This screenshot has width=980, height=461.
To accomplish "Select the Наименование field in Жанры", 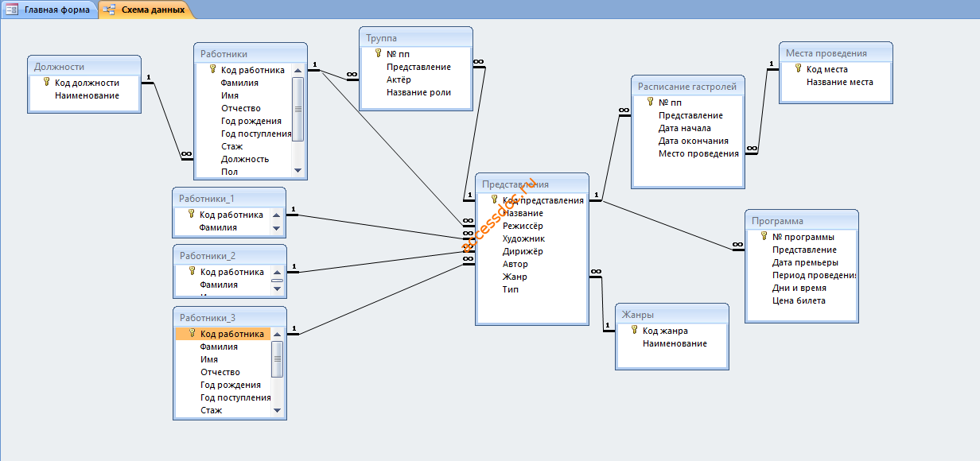I will (x=675, y=343).
